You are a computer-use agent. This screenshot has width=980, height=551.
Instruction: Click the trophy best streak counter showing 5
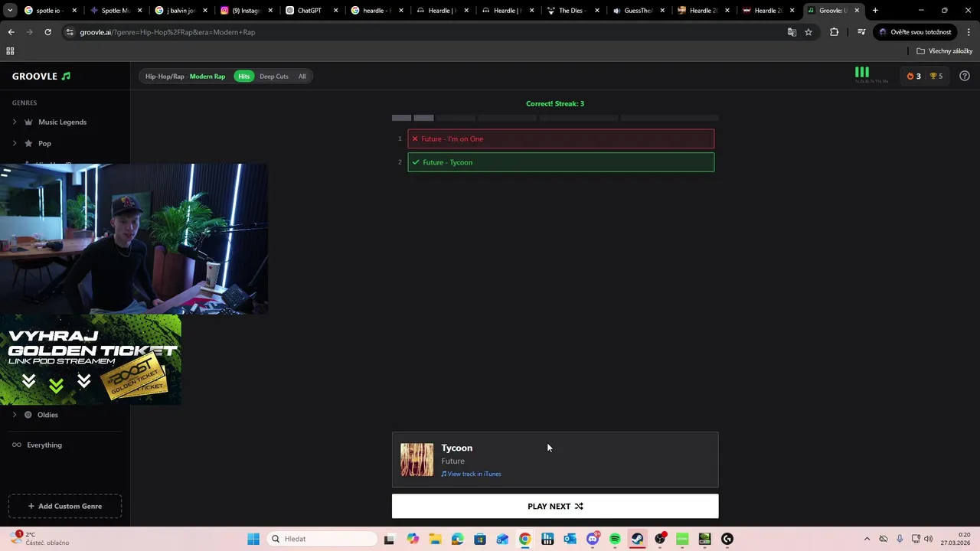[936, 76]
